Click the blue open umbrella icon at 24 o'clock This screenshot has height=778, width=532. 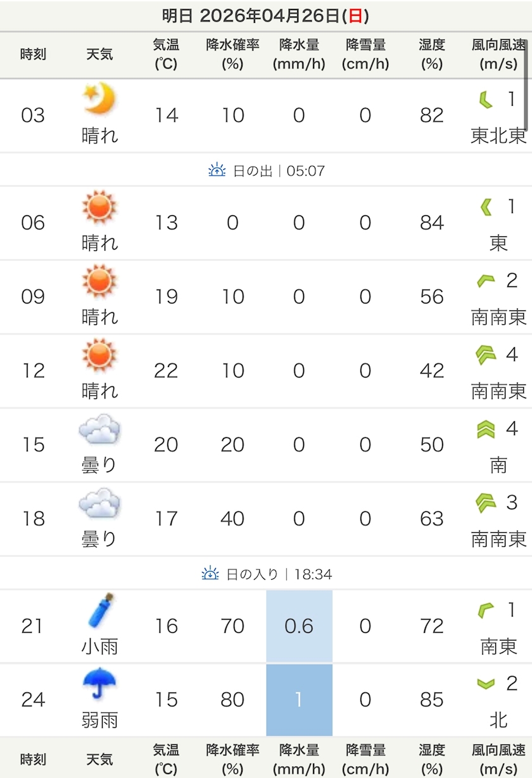tap(100, 684)
